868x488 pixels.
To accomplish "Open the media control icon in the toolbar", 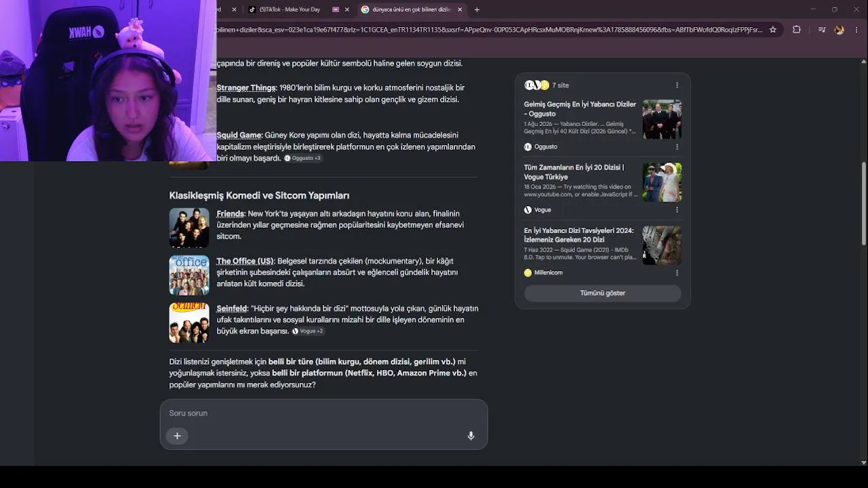I will (x=822, y=30).
